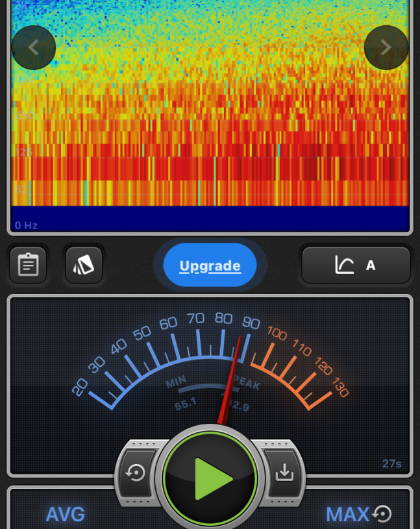Save the recording with the download icon
The height and width of the screenshot is (529, 420).
(284, 473)
